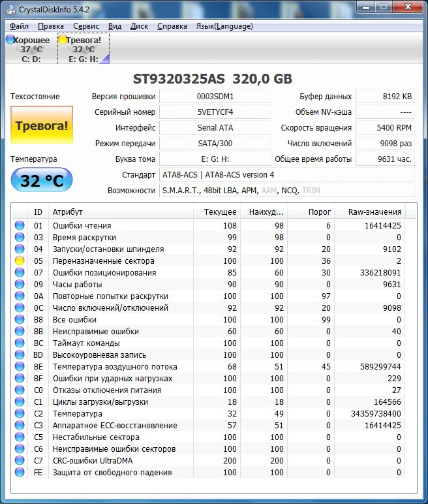
Task: Click the interface field Serial ATA
Action: pos(215,128)
